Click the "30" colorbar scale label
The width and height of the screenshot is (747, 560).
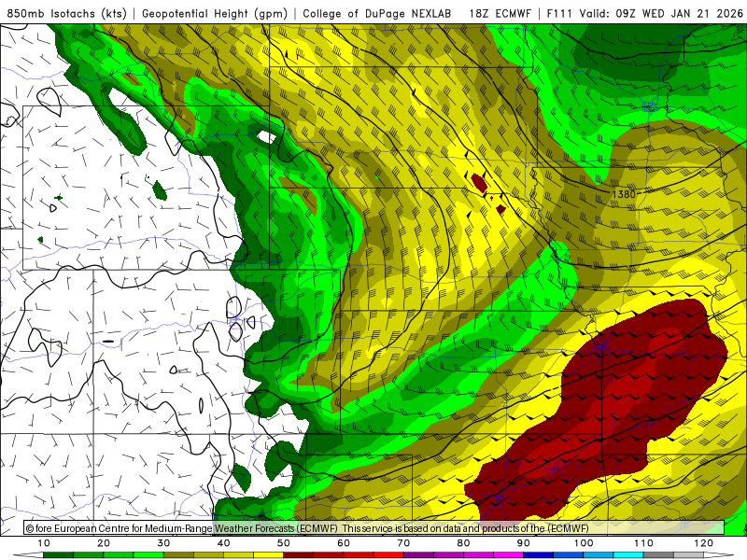163,543
